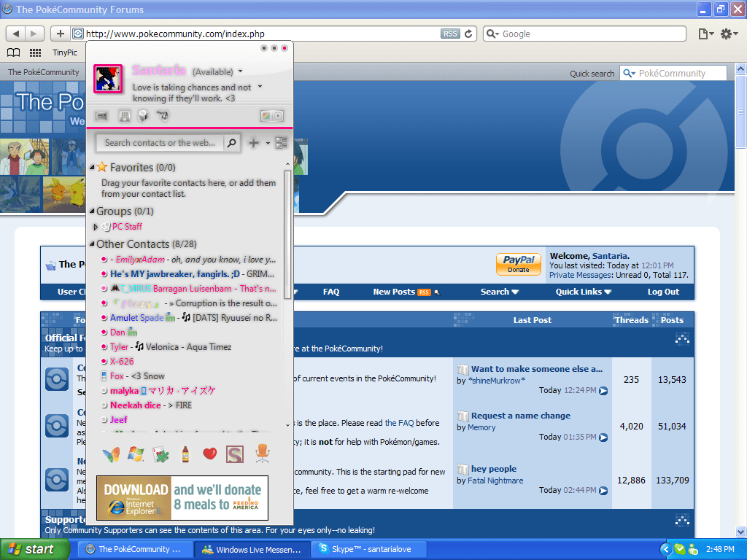Open the orange office chair tab icon
The height and width of the screenshot is (560, 747).
[x=262, y=454]
